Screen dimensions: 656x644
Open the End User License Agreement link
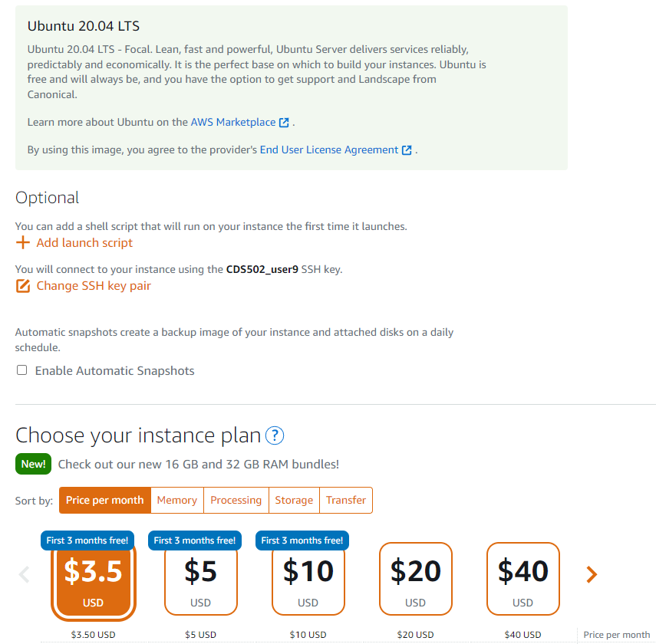(329, 150)
